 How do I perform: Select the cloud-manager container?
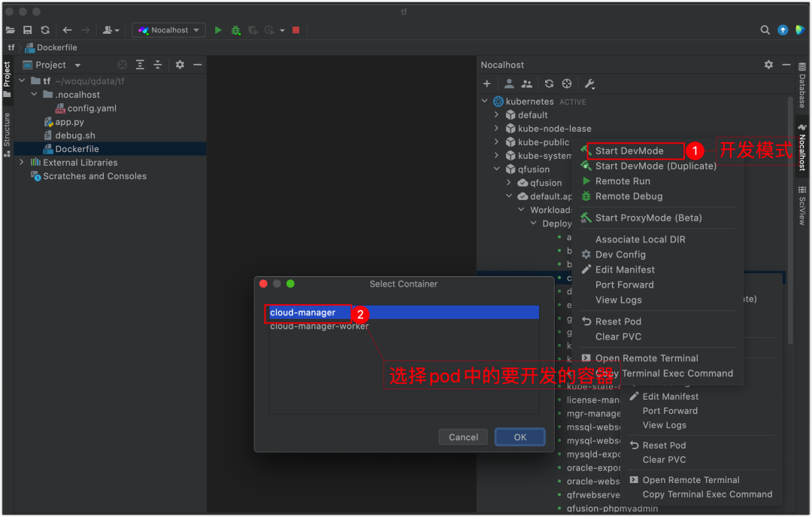[x=404, y=312]
